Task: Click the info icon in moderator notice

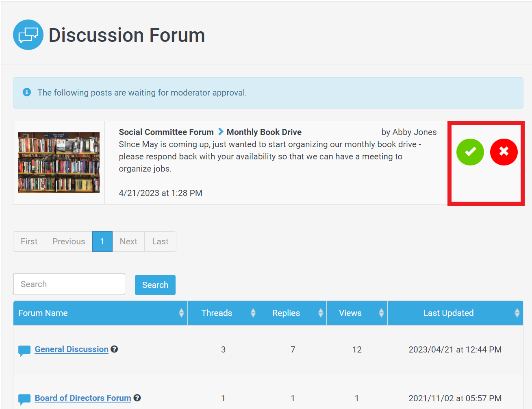Action: 27,92
